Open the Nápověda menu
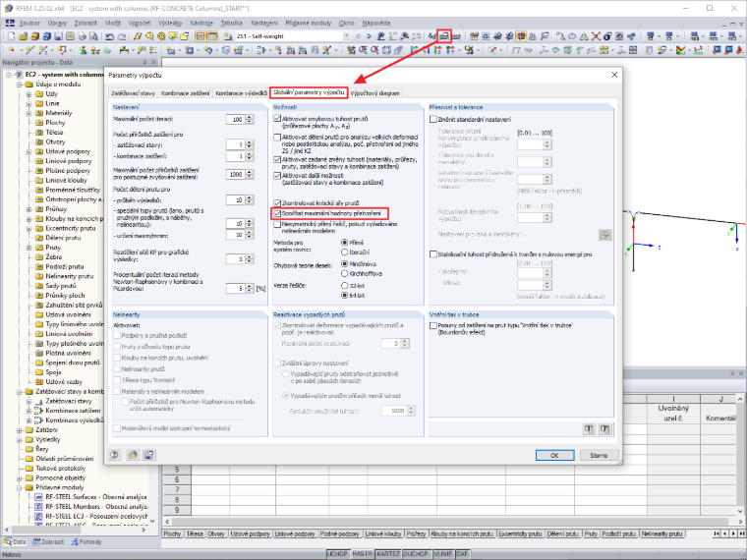Screen dimensions: 747x560 375,23
